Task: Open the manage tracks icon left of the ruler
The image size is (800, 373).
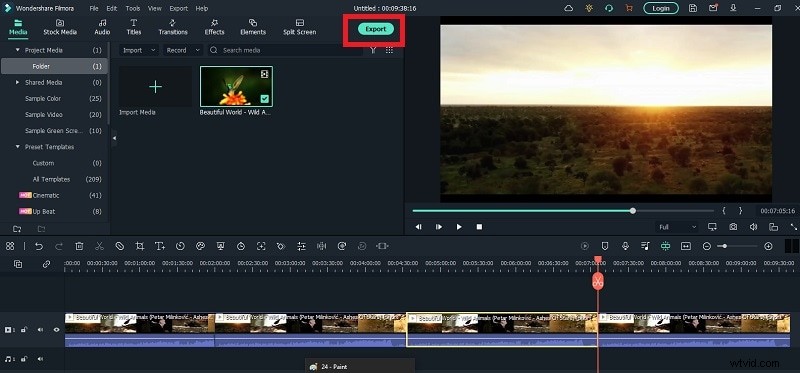Action: [18, 264]
